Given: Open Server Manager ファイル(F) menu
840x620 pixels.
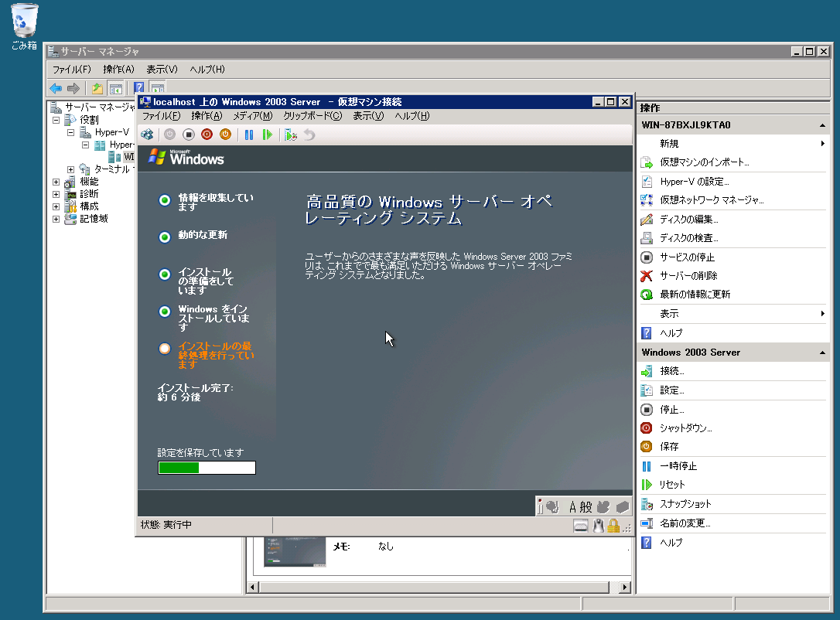Looking at the screenshot, I should [x=71, y=70].
